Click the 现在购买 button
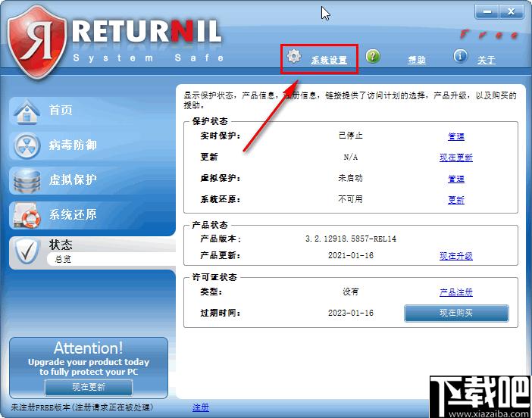 point(456,313)
